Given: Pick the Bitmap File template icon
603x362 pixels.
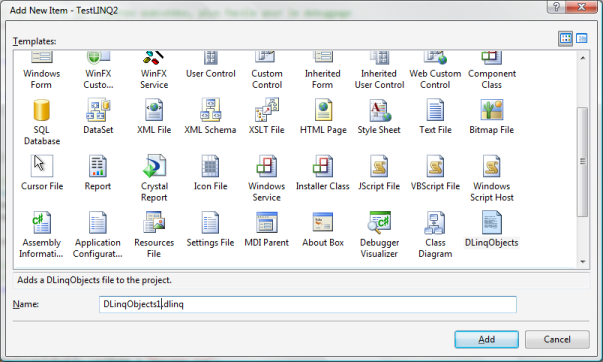Looking at the screenshot, I should [491, 110].
